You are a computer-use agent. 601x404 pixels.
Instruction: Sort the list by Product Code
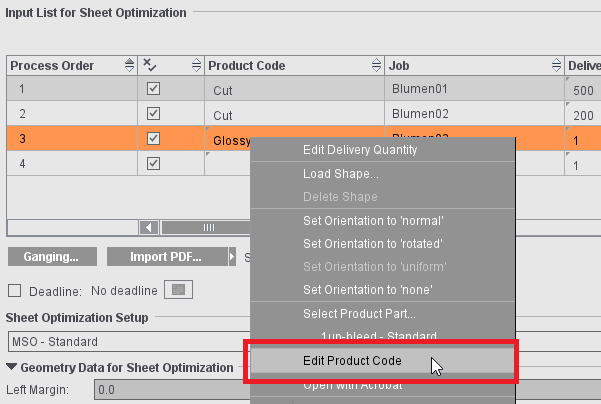(374, 66)
